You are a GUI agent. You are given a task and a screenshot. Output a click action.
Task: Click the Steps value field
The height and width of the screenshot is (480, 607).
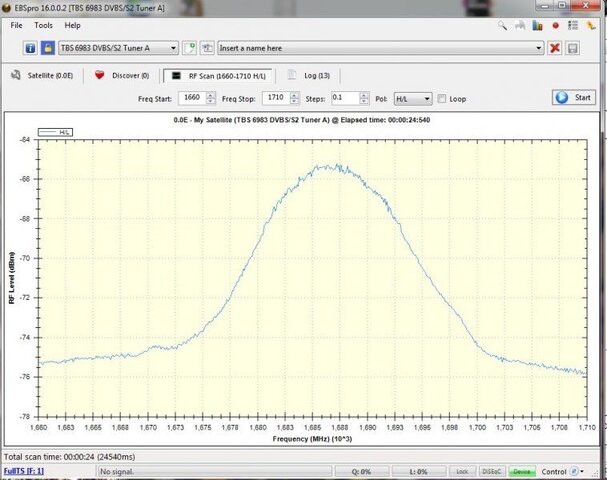(345, 98)
